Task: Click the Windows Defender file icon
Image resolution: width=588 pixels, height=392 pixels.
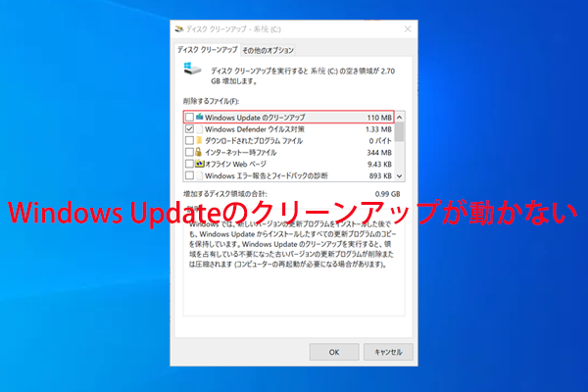Action: pos(200,128)
